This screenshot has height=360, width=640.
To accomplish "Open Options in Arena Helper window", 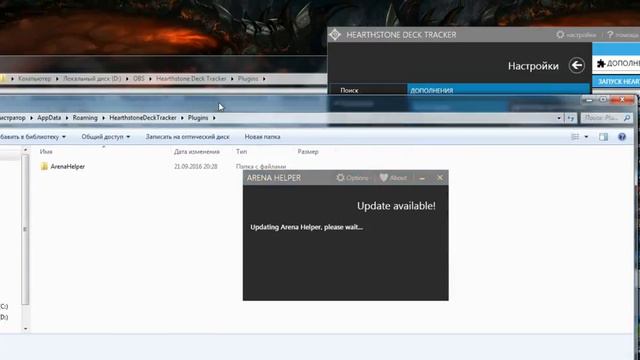I will (x=352, y=178).
